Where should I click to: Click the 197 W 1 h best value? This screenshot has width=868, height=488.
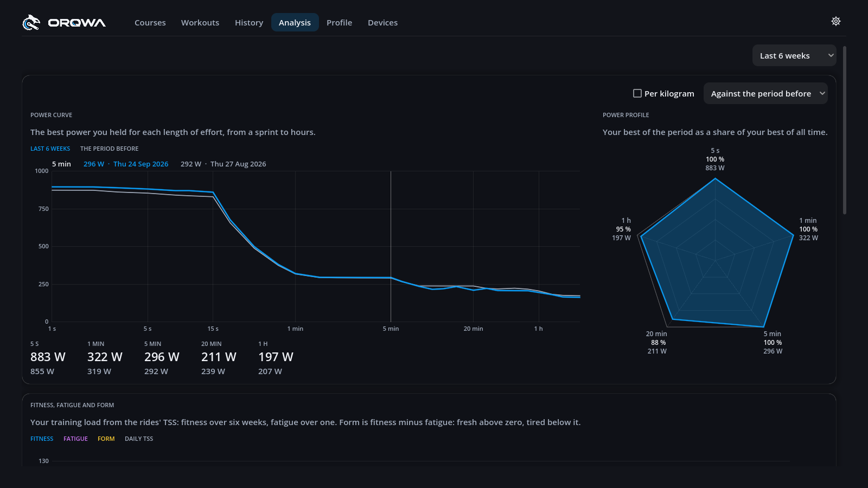pyautogui.click(x=276, y=357)
